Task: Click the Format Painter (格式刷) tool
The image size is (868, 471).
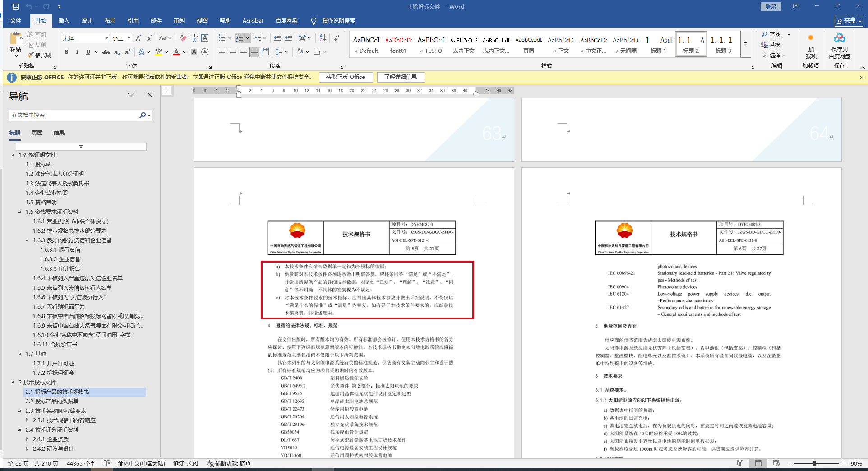Action: pos(39,55)
